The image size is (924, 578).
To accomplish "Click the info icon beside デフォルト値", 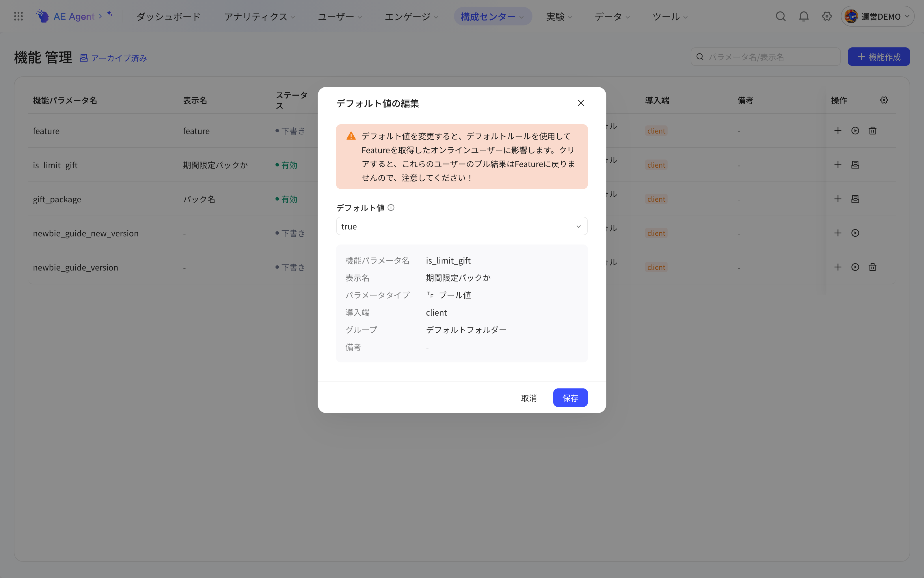I will (x=391, y=208).
